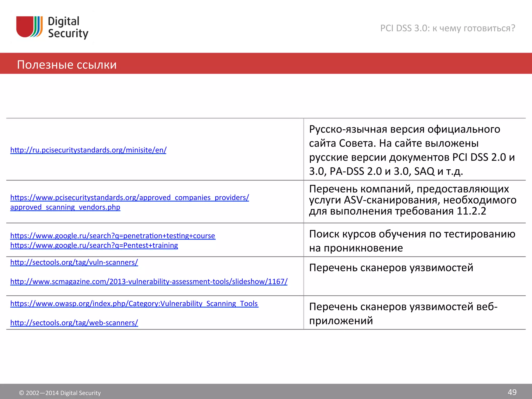Click the Digital Security logo
Viewport: 532px width, 399px height.
[52, 27]
